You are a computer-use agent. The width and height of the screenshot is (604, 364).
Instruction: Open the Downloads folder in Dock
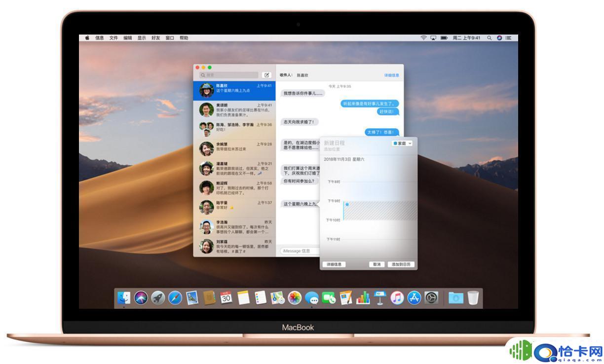[456, 298]
